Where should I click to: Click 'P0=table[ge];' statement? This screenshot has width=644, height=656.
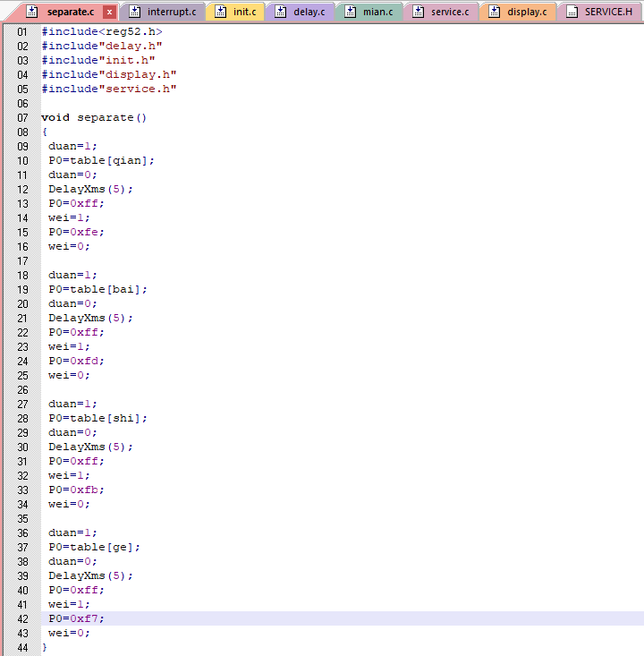[x=95, y=547]
